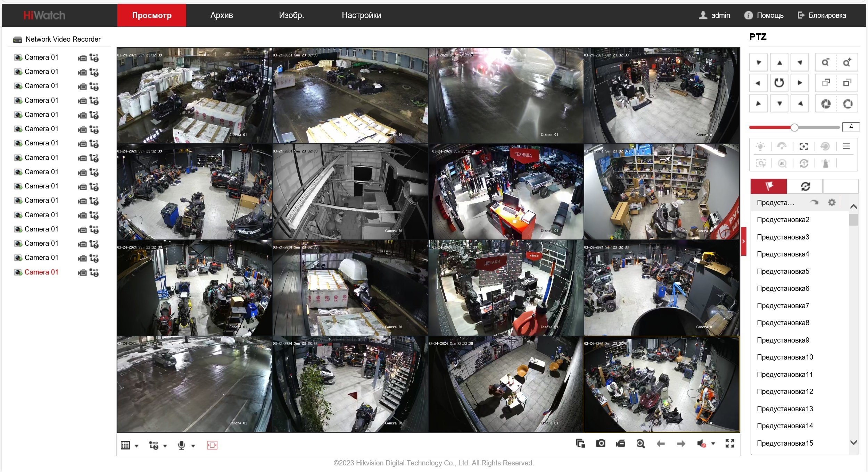Enter full screen view mode
The height and width of the screenshot is (472, 868).
click(730, 444)
